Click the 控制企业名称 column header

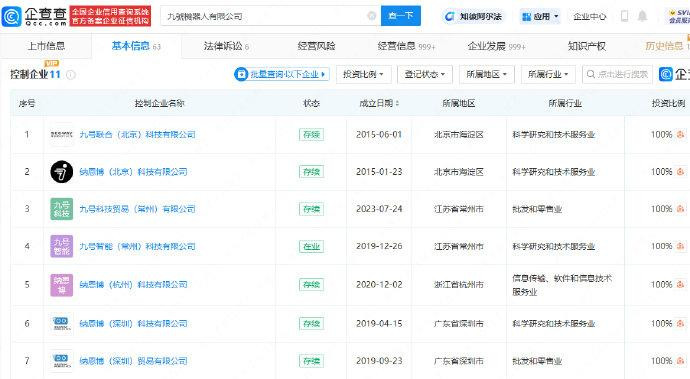[x=159, y=103]
